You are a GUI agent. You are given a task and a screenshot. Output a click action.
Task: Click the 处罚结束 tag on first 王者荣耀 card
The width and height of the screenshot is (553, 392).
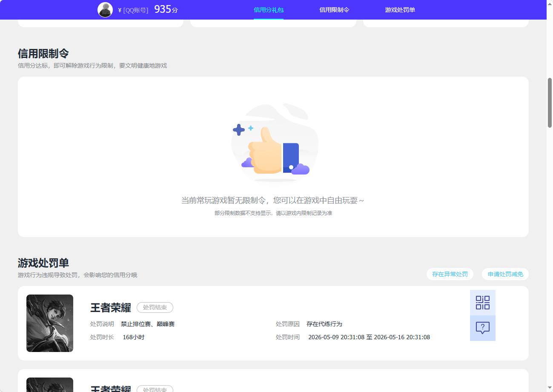click(x=155, y=307)
